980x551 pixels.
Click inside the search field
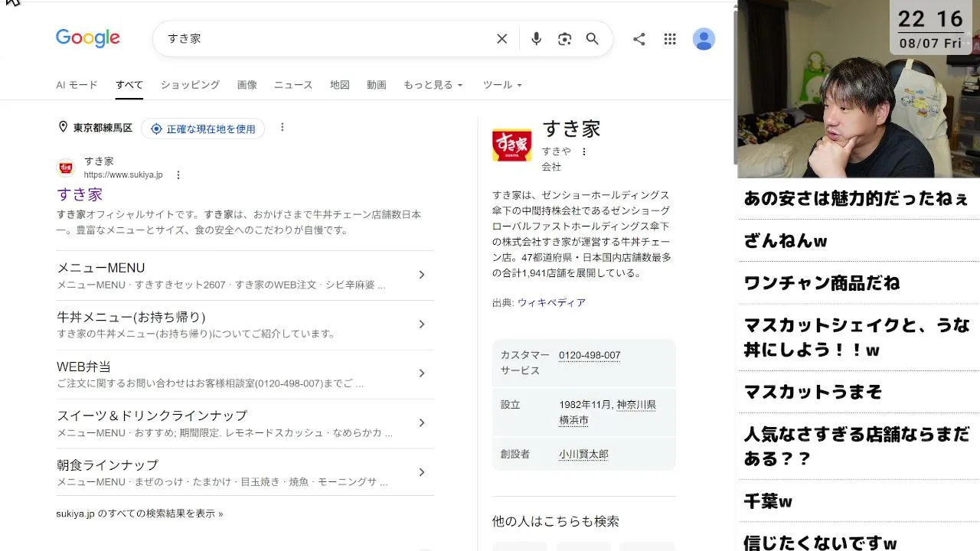click(329, 39)
